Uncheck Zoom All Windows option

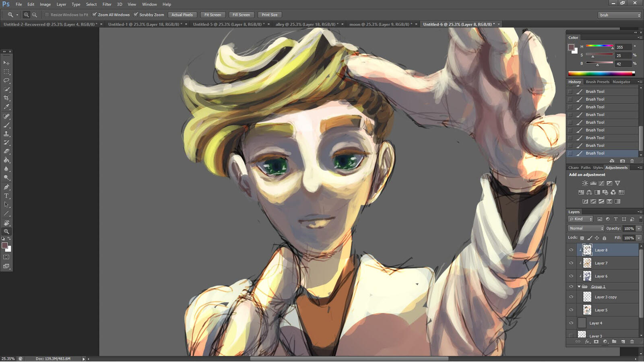pos(95,15)
